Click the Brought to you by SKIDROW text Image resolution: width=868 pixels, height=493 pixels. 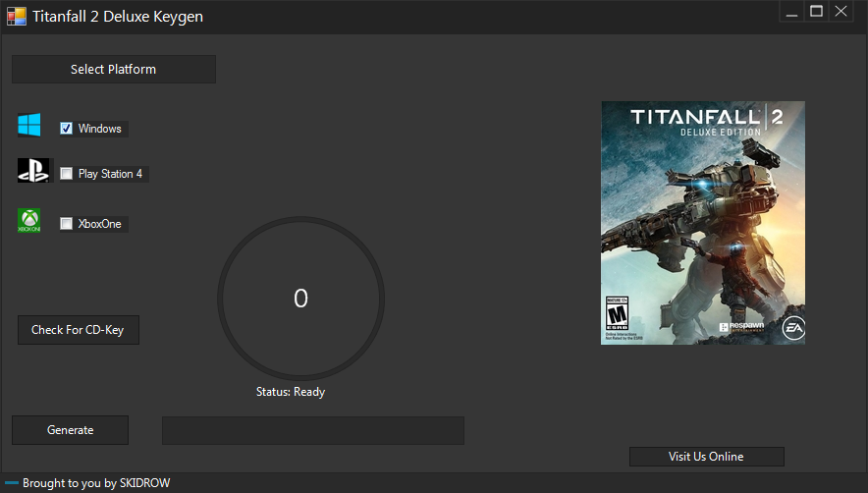coord(96,483)
